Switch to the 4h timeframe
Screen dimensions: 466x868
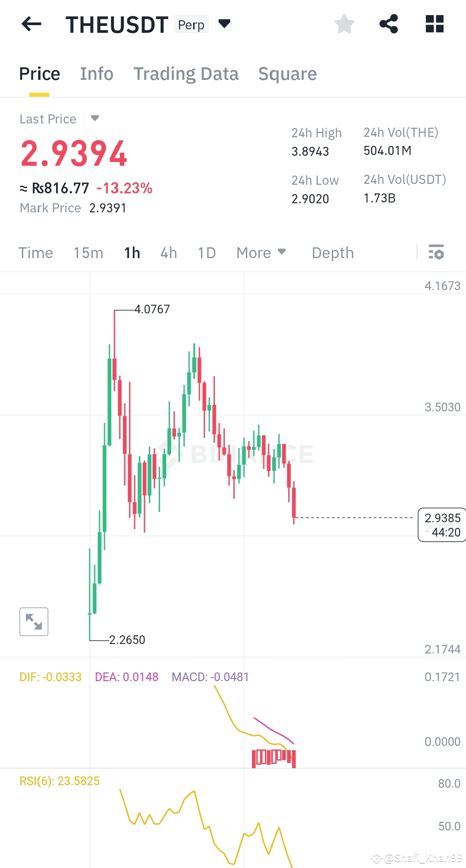click(168, 253)
